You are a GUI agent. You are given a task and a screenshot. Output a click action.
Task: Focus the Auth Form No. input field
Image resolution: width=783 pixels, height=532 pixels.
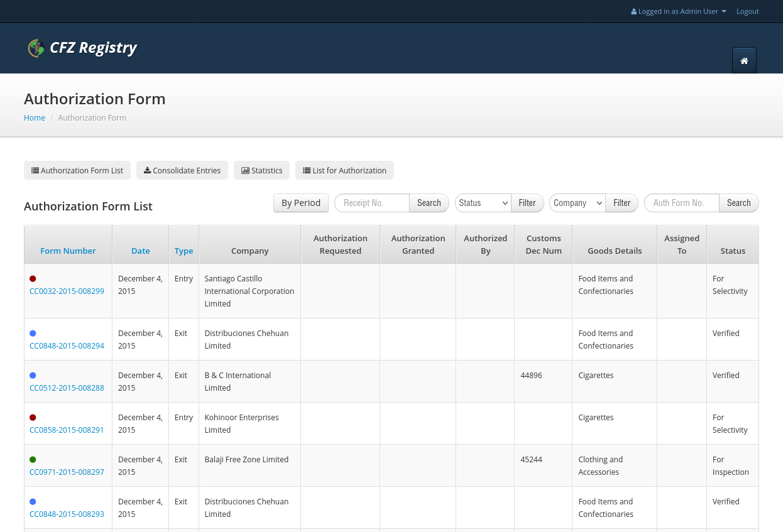click(x=682, y=203)
